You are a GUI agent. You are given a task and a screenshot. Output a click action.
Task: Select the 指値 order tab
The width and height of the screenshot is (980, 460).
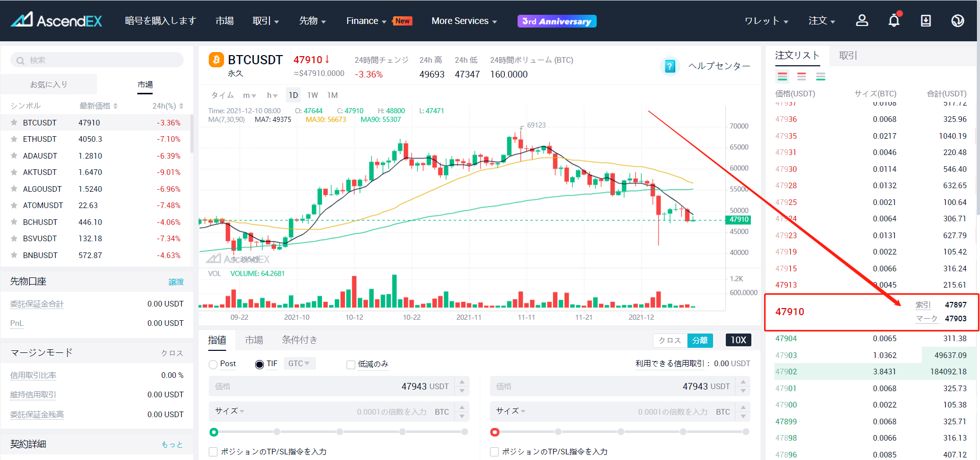coord(217,340)
